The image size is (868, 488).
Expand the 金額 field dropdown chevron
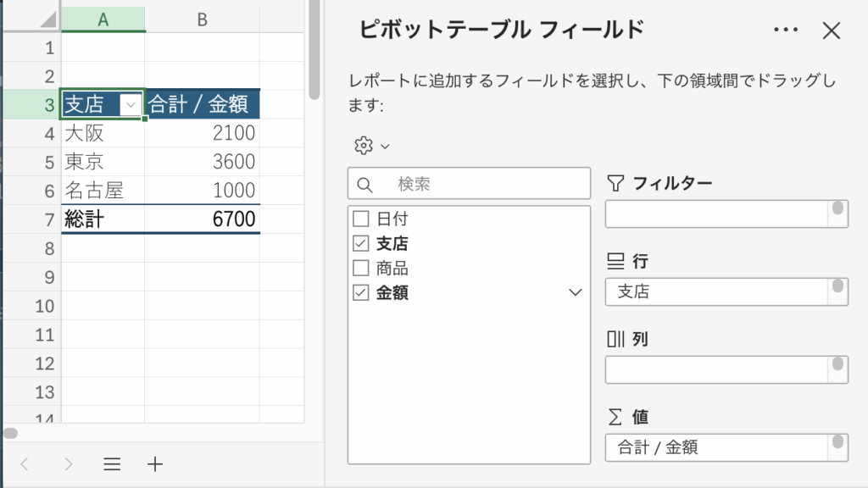coord(576,293)
